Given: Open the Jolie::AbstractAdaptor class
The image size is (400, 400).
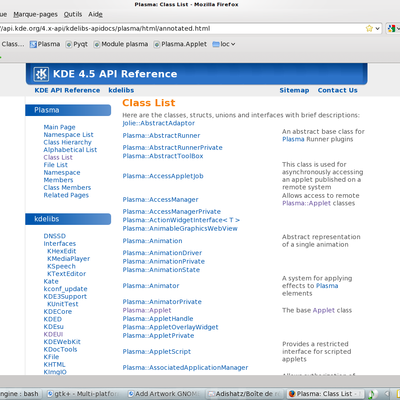Looking at the screenshot, I should tap(159, 123).
